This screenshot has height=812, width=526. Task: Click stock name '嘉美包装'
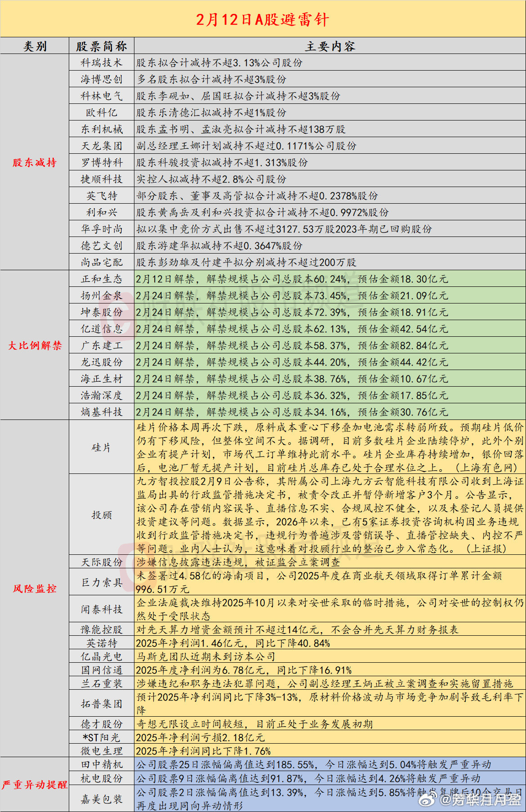tap(102, 799)
